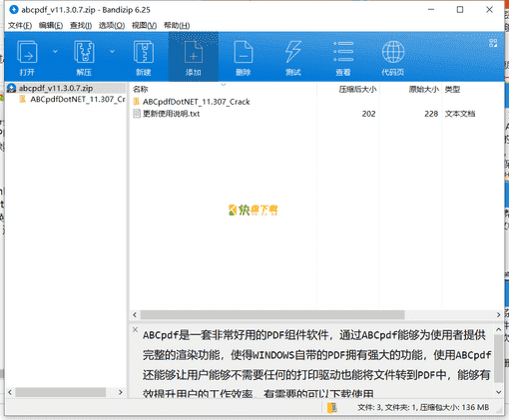Click the 文本文档 type cell
The image size is (509, 420).
pyautogui.click(x=460, y=114)
